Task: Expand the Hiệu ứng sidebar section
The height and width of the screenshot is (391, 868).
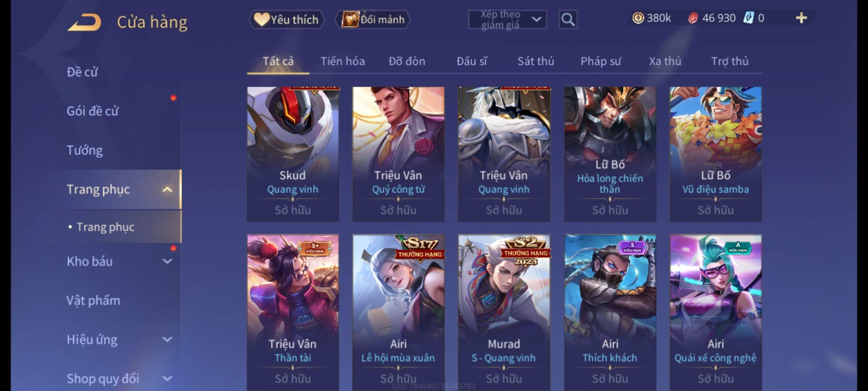Action: click(167, 339)
